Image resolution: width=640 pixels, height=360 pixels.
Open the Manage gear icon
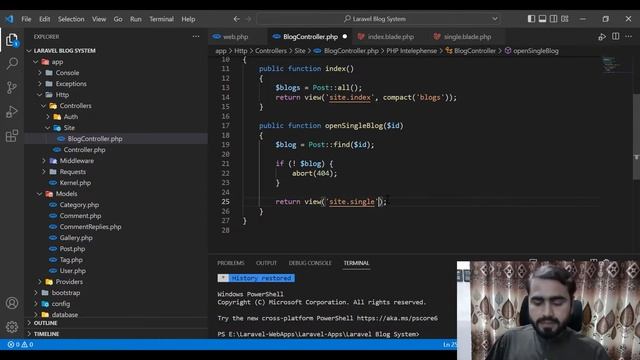pyautogui.click(x=12, y=327)
